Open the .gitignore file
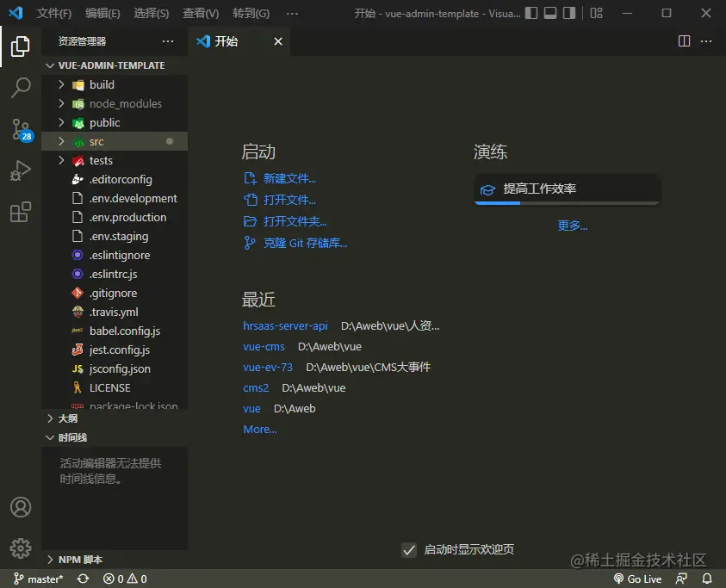The image size is (726, 588). 115,294
